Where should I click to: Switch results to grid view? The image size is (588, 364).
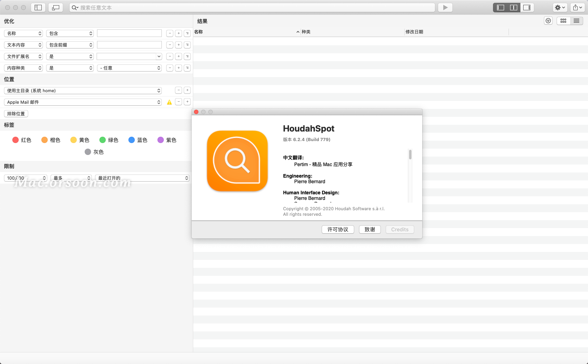pos(563,21)
